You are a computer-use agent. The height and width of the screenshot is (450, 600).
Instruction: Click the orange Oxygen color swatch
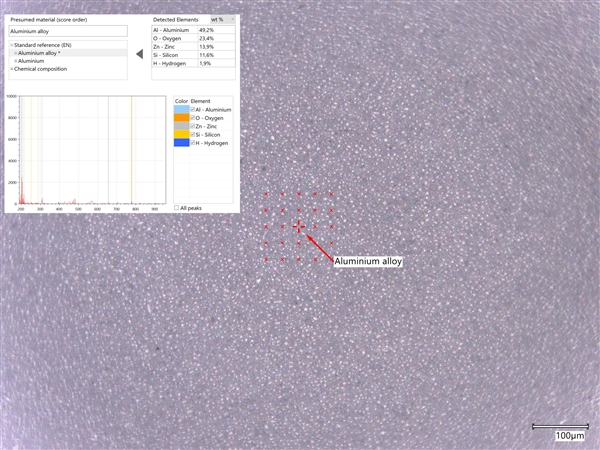[181, 118]
